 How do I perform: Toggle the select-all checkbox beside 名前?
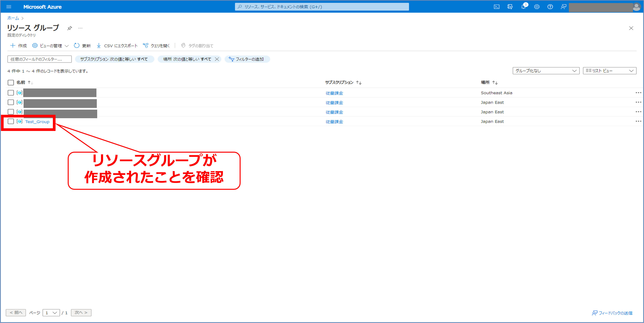[11, 83]
